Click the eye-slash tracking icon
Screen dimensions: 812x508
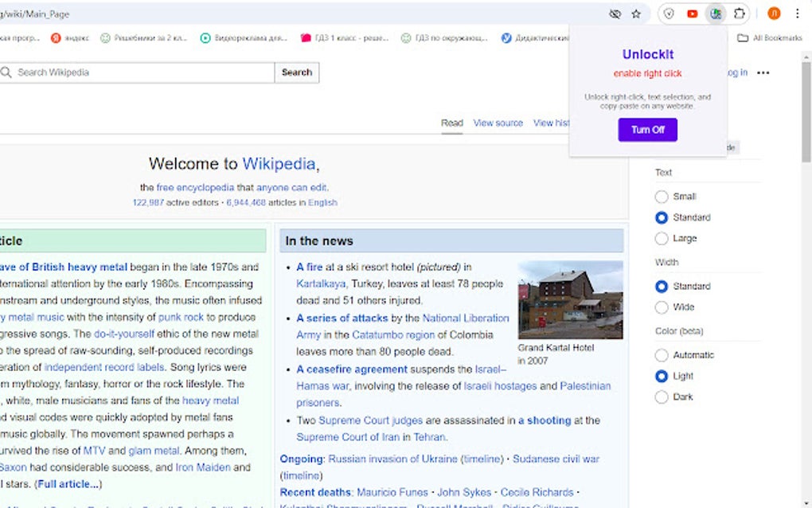(615, 14)
